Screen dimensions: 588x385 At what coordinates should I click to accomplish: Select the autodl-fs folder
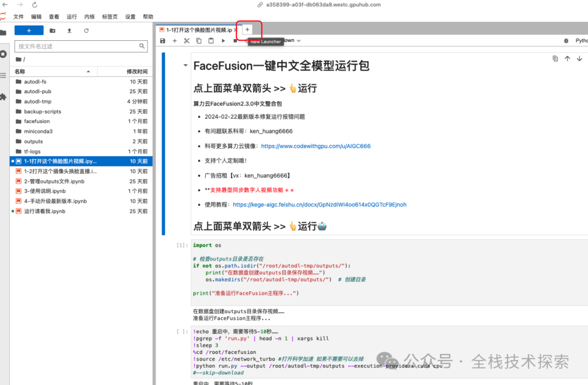[81, 82]
